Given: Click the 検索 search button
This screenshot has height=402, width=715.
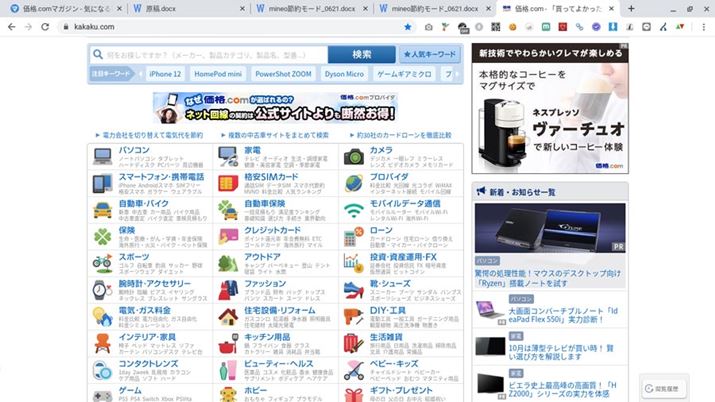Looking at the screenshot, I should pyautogui.click(x=362, y=54).
